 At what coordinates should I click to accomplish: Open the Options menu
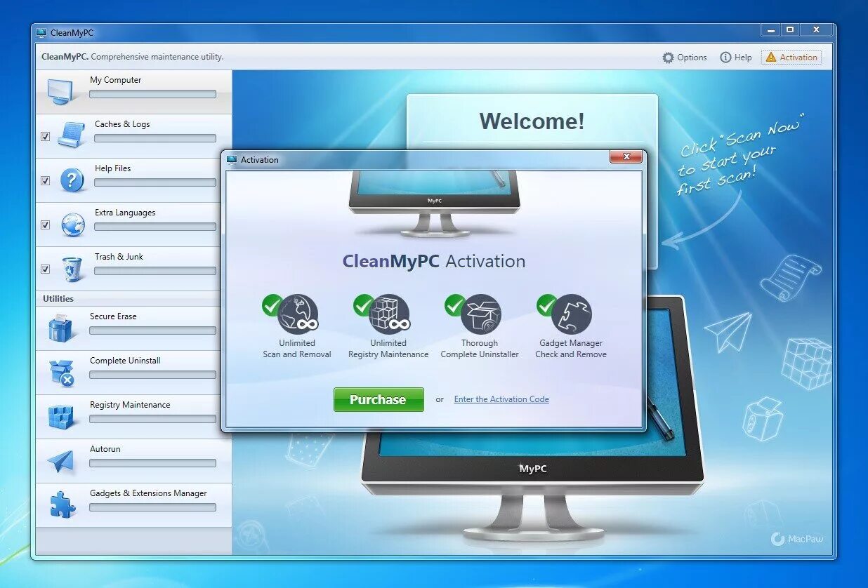(x=685, y=58)
